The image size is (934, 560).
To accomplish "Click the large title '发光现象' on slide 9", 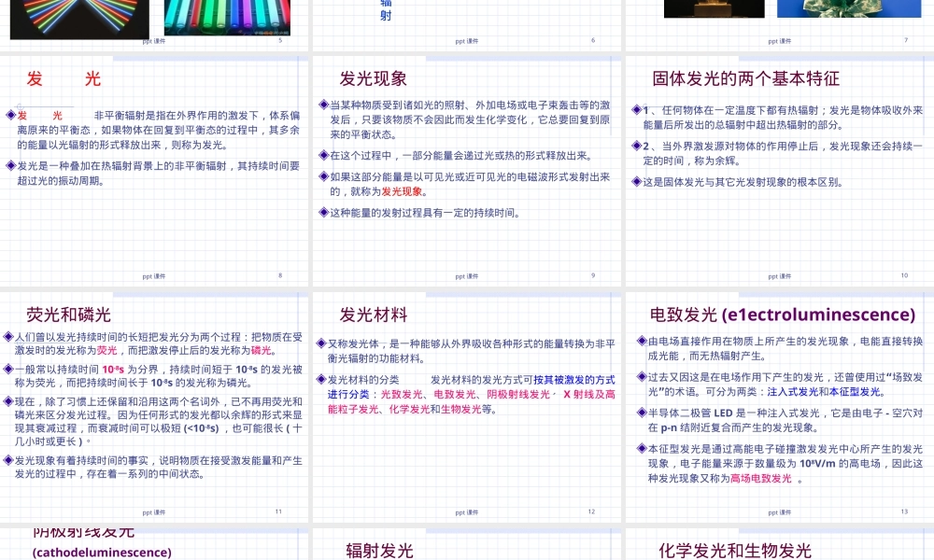I will (x=373, y=78).
